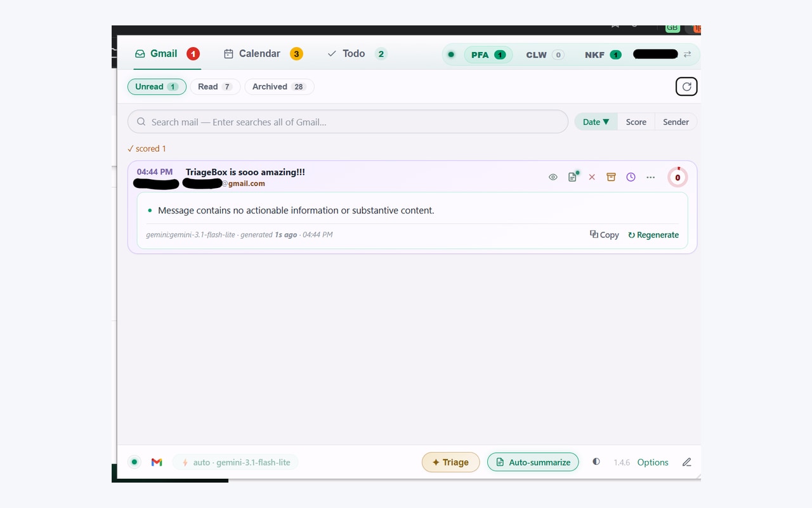Click the sender's gmail.com address
This screenshot has width=812, height=508.
pos(243,184)
